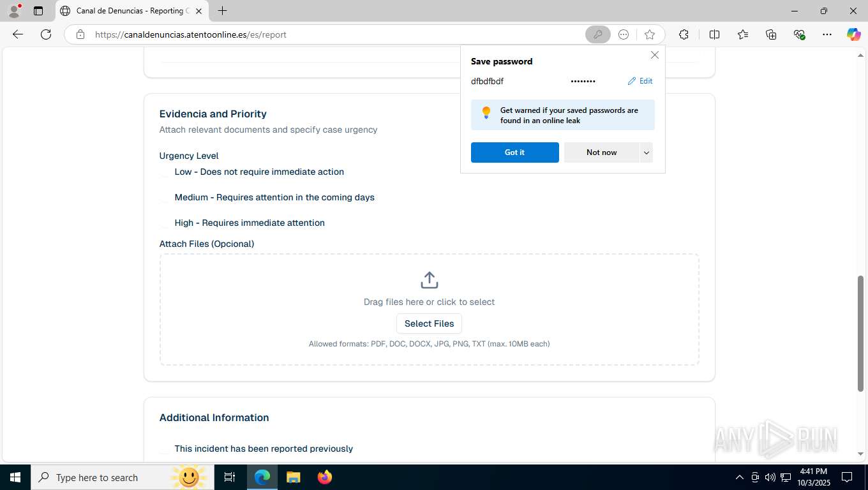Click the Select Files button
Image resolution: width=868 pixels, height=490 pixels.
[x=430, y=323]
